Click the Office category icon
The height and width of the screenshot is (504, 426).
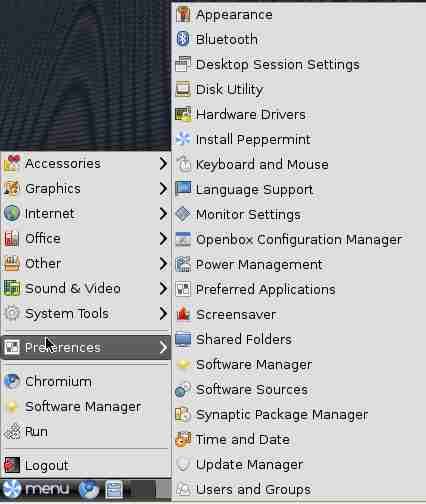click(x=12, y=238)
